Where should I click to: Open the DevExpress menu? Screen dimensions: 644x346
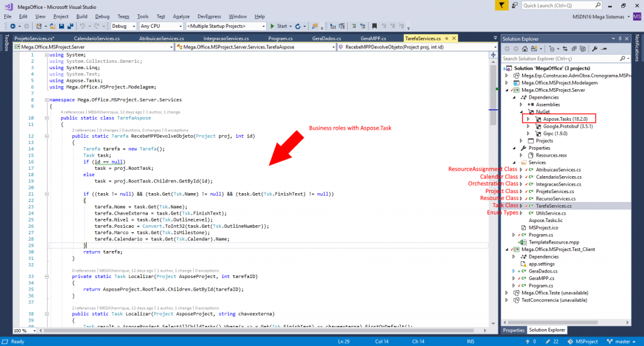(209, 16)
